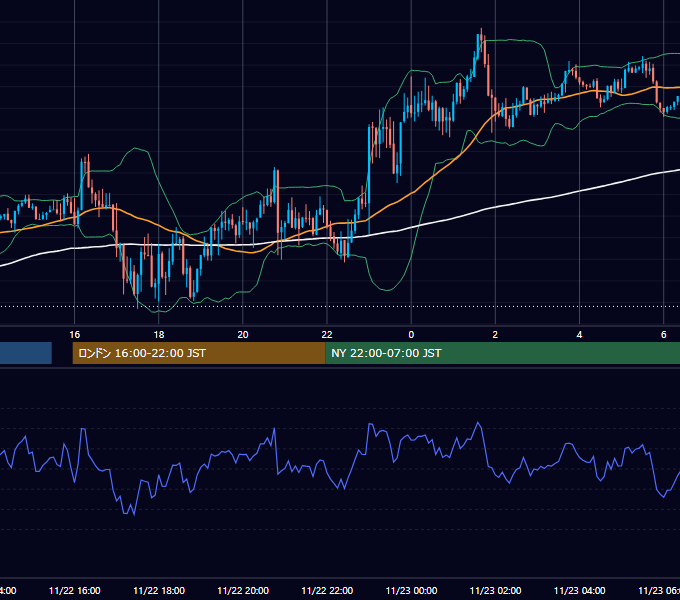Click the time axis label 2
The height and width of the screenshot is (600, 680).
tap(495, 335)
